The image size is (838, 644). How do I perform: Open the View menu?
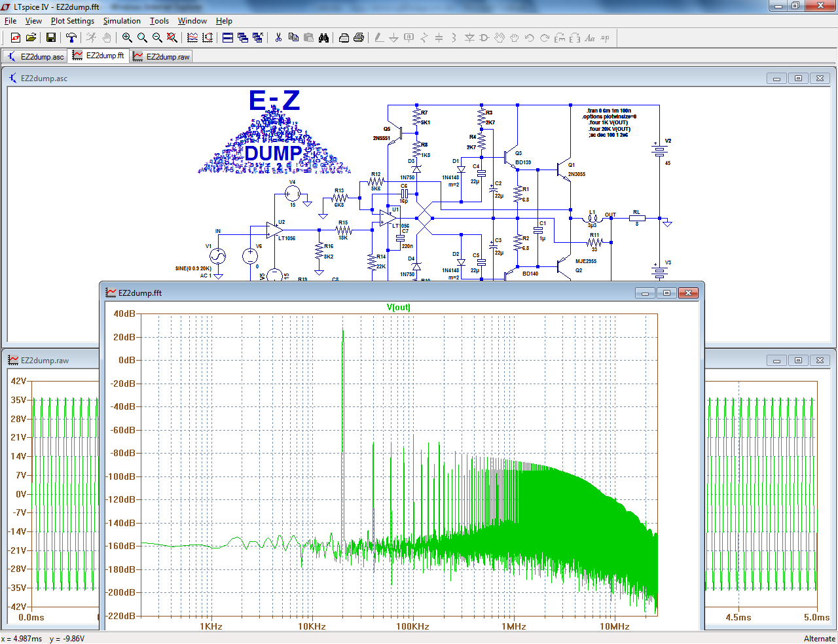tap(33, 21)
